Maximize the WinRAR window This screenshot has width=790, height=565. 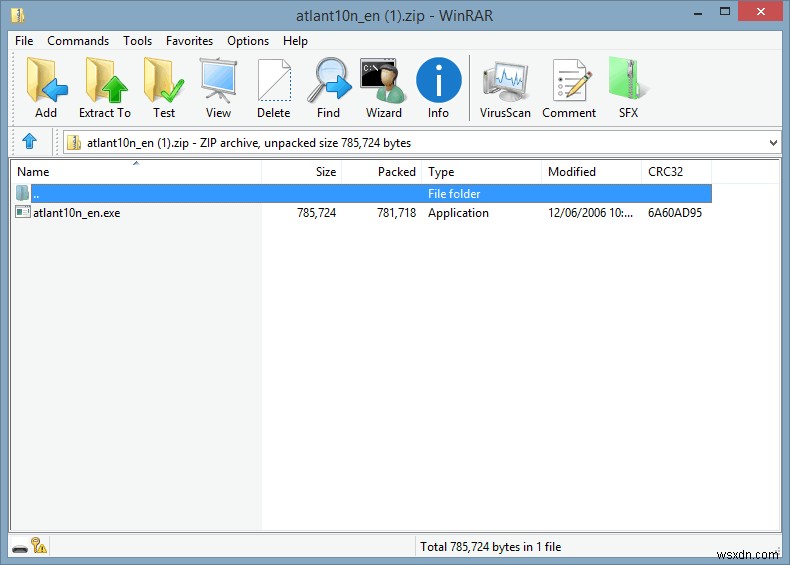tap(725, 12)
